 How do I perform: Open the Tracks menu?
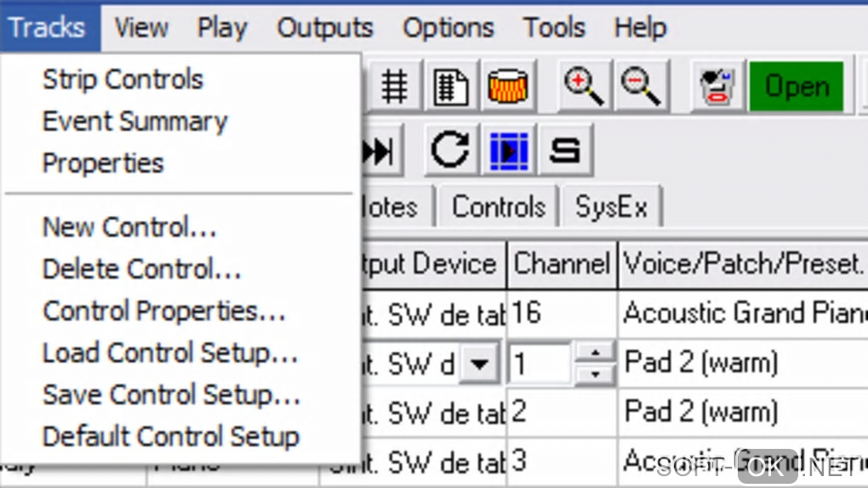(49, 28)
